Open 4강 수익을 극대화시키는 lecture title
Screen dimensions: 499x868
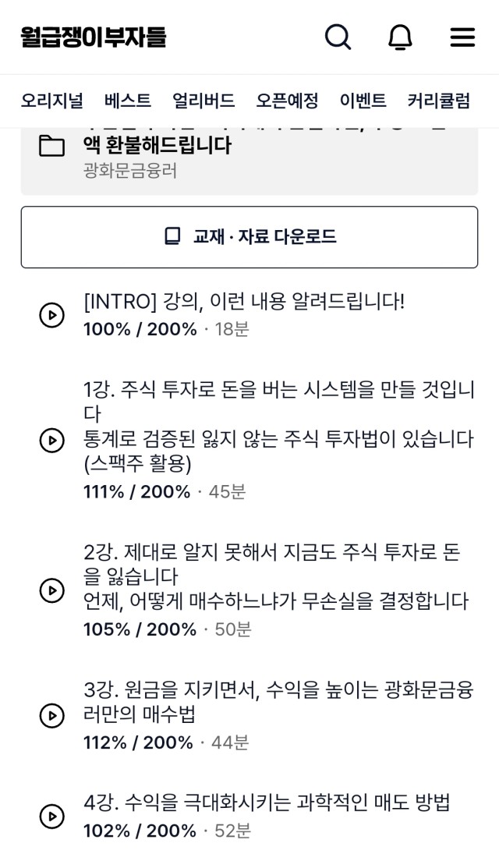(267, 802)
